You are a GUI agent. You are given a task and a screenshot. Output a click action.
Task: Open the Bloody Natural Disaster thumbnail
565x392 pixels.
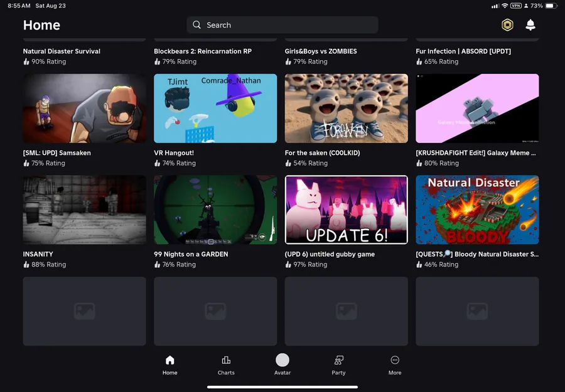pyautogui.click(x=478, y=210)
